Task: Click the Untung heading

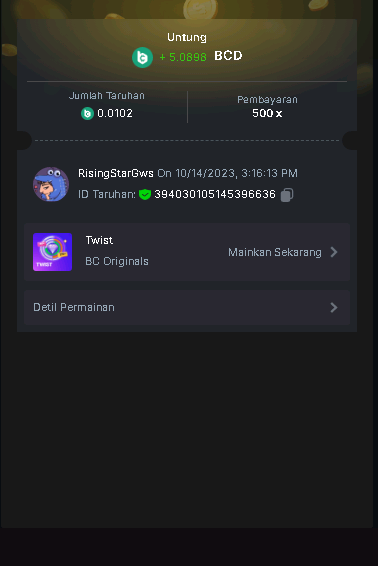Action: [x=187, y=38]
